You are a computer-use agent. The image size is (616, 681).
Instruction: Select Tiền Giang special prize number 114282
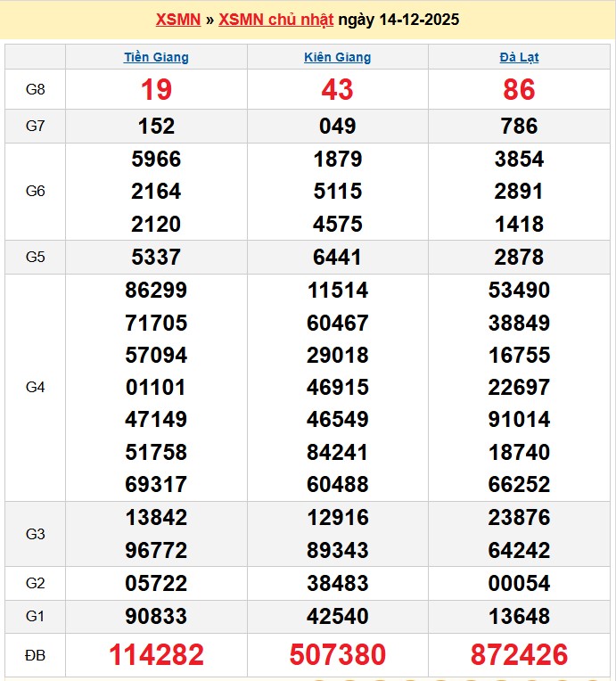click(x=156, y=655)
